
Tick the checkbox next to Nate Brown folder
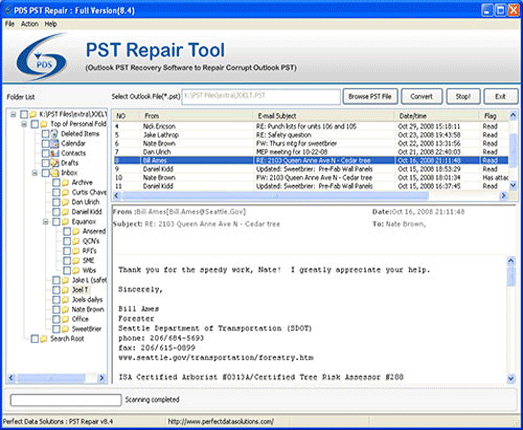click(56, 310)
